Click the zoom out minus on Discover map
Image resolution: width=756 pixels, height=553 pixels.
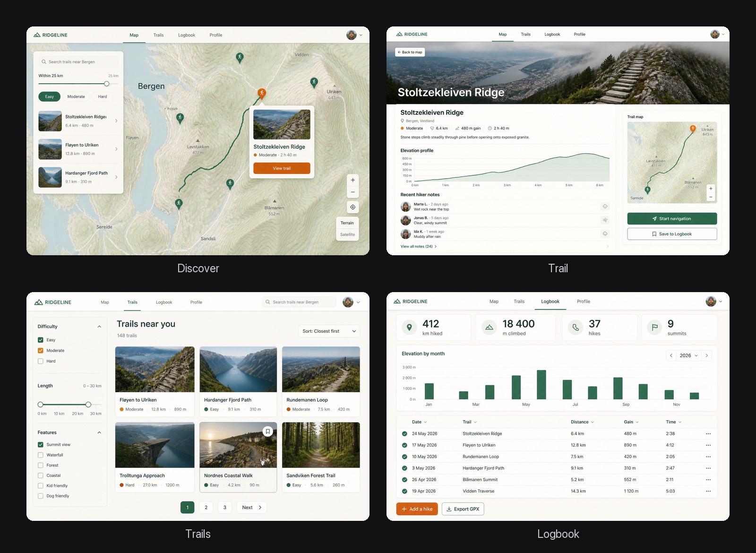click(x=352, y=192)
